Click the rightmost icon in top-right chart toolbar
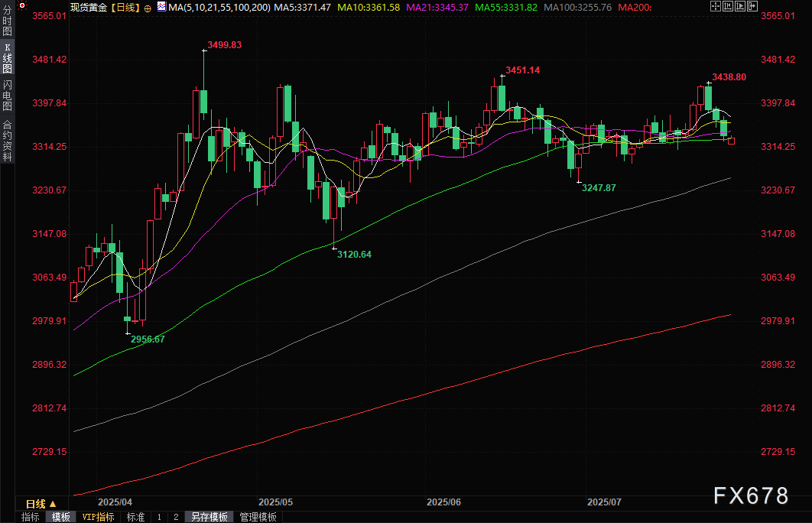The width and height of the screenshot is (812, 523). coord(753,7)
